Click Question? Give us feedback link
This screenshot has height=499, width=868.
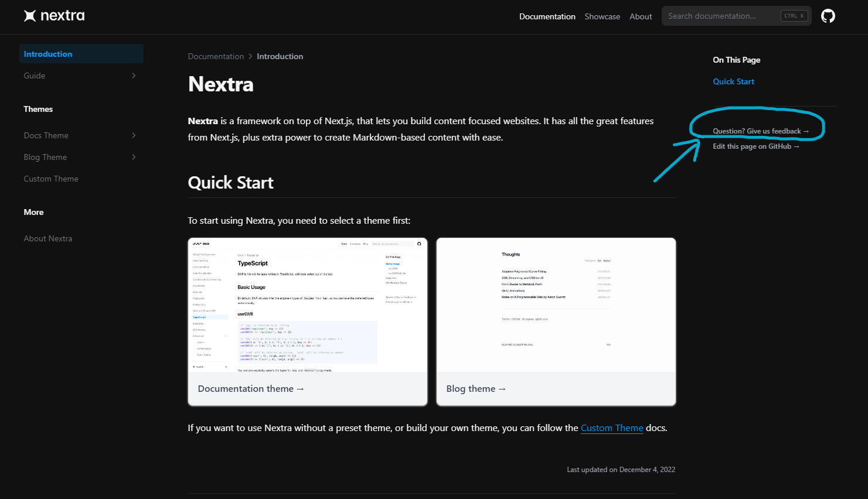coord(761,131)
